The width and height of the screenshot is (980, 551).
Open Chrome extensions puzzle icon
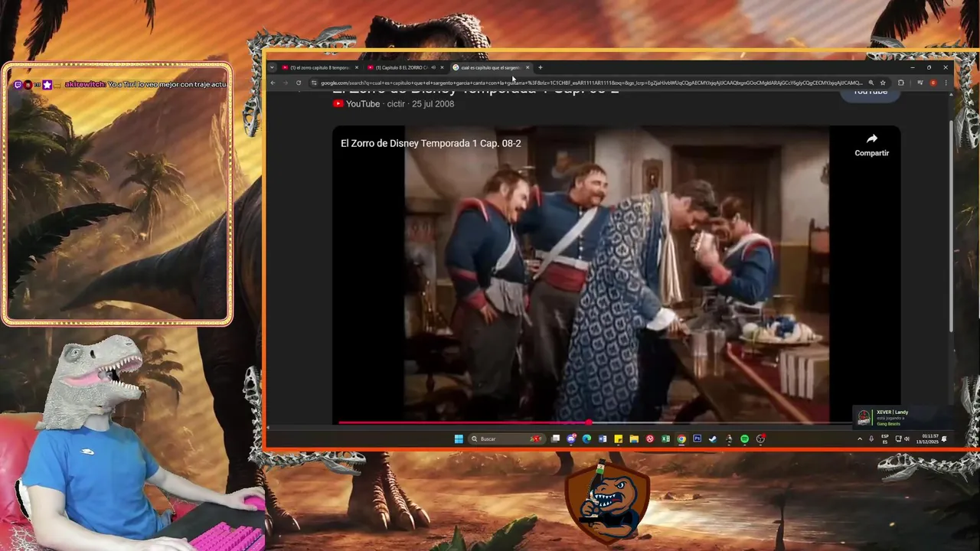click(901, 83)
